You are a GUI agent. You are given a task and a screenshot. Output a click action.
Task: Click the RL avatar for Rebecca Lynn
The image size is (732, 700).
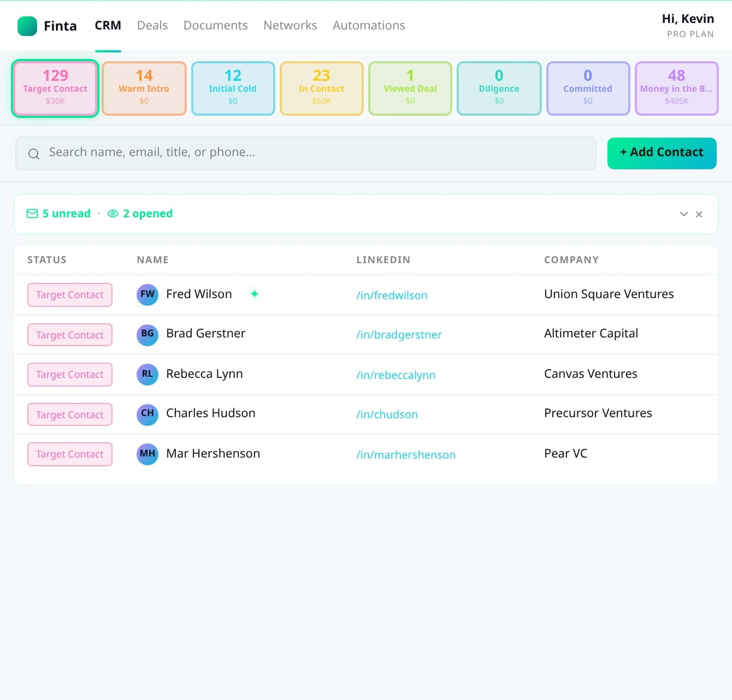(x=147, y=374)
